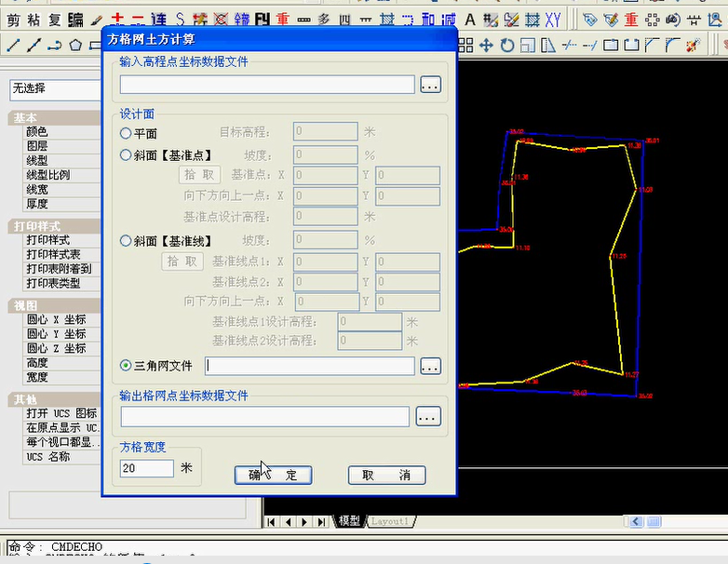728x564 pixels.
Task: Select the Mirror tool icon
Action: point(548,45)
